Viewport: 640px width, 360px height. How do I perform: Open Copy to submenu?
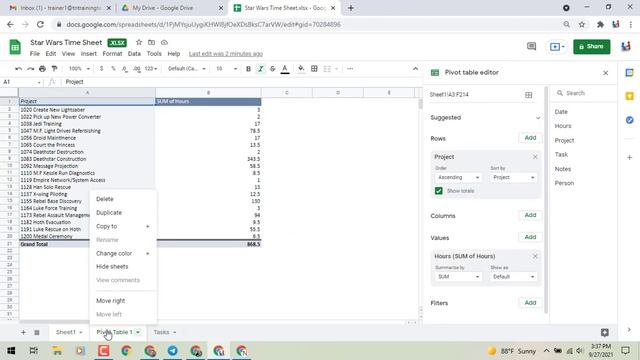coord(122,226)
